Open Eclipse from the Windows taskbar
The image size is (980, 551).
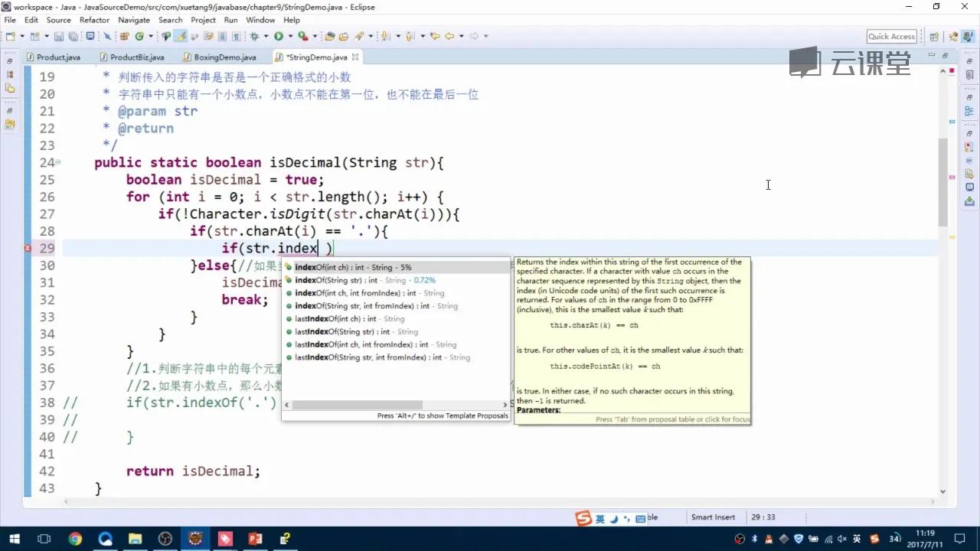click(x=195, y=540)
